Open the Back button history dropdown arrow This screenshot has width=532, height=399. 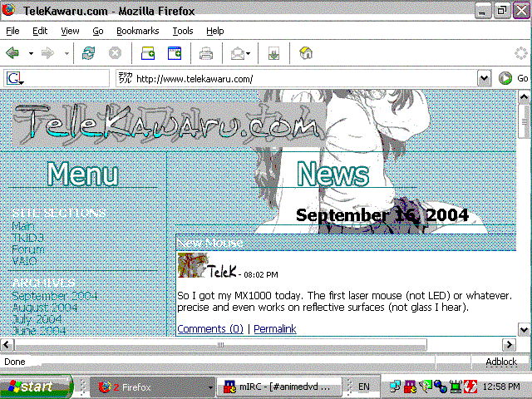click(31, 53)
